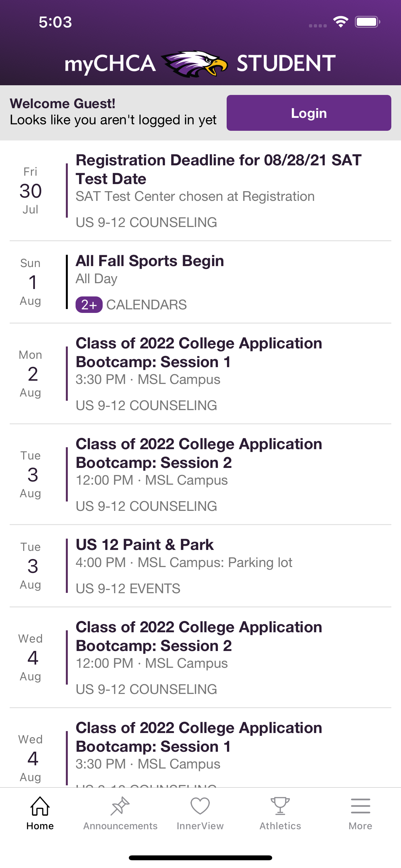
Task: Tap the Home house icon
Action: pos(40,806)
